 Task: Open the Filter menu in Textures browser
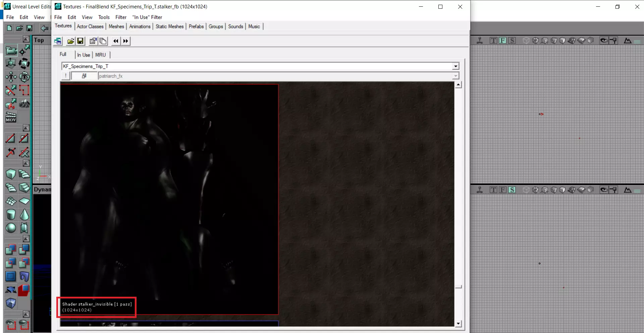(x=121, y=17)
